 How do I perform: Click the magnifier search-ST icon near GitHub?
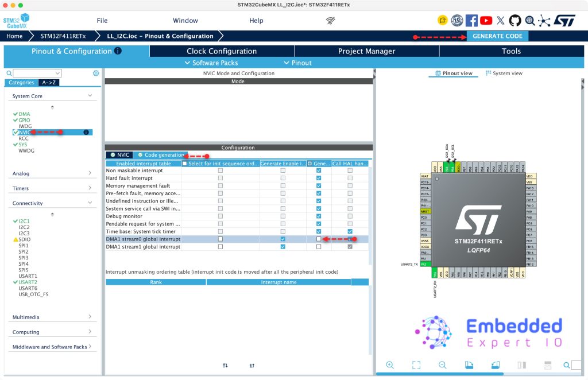[530, 21]
